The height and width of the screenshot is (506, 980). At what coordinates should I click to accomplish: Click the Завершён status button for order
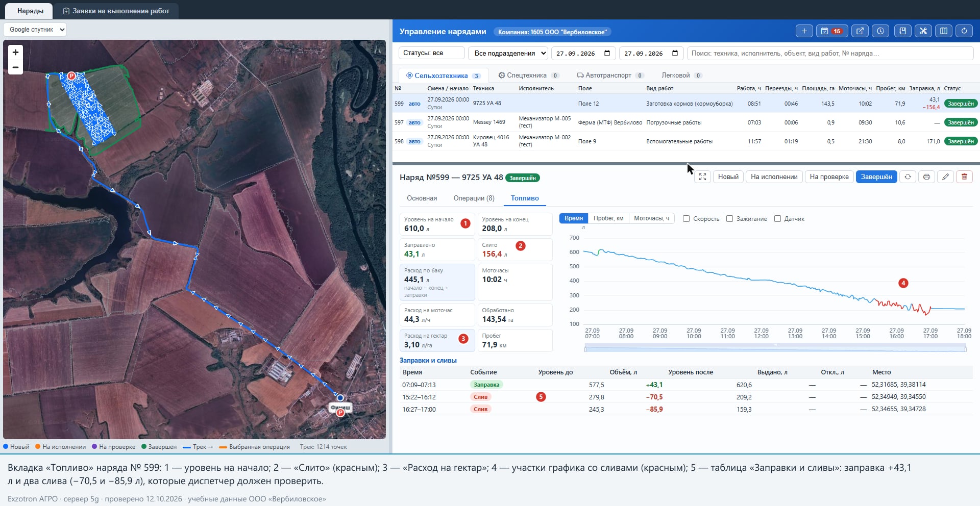tap(876, 177)
